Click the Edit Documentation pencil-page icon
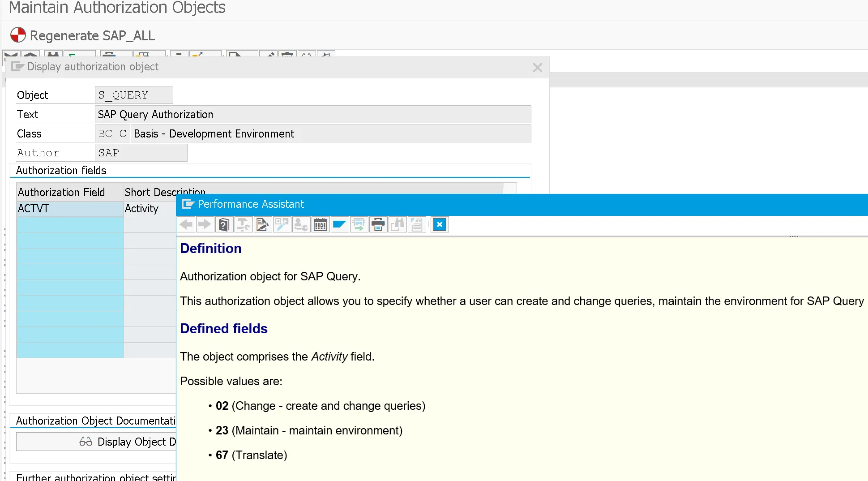 262,224
